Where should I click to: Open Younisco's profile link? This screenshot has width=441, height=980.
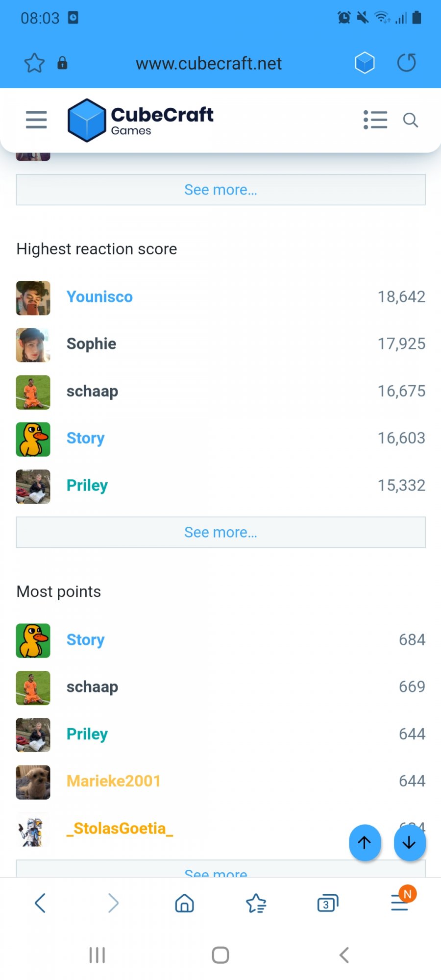click(x=99, y=296)
